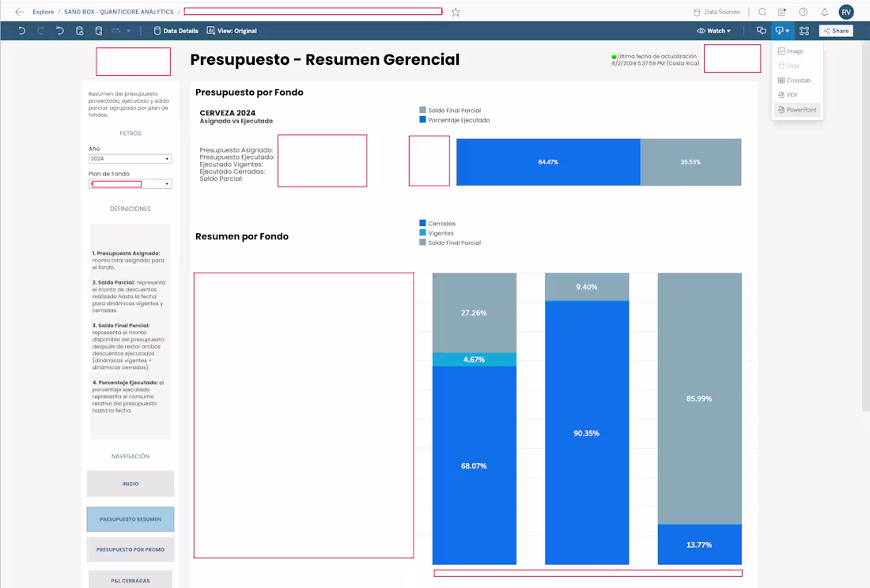Viewport: 870px width, 588px height.
Task: Click the Undo icon in the toolbar
Action: click(x=21, y=30)
